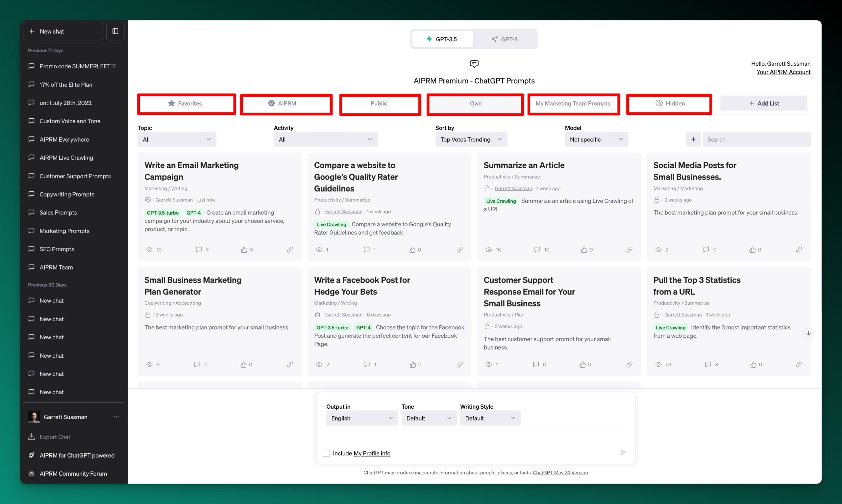The image size is (842, 504).
Task: Click the plus icon beside Search field
Action: 693,139
